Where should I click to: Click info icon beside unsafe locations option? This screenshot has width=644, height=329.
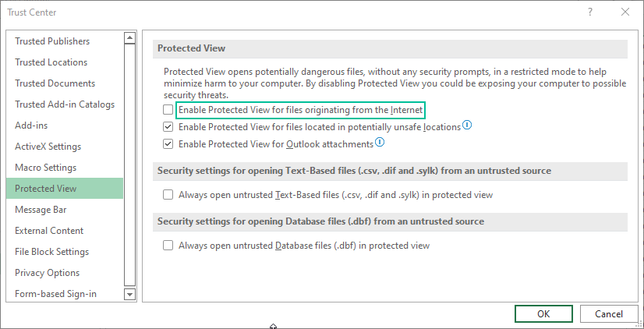(468, 126)
